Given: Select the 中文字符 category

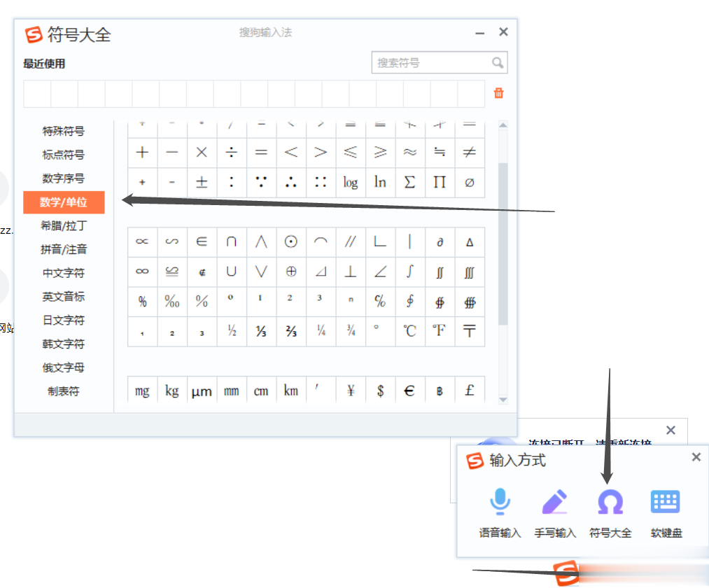Looking at the screenshot, I should click(64, 273).
